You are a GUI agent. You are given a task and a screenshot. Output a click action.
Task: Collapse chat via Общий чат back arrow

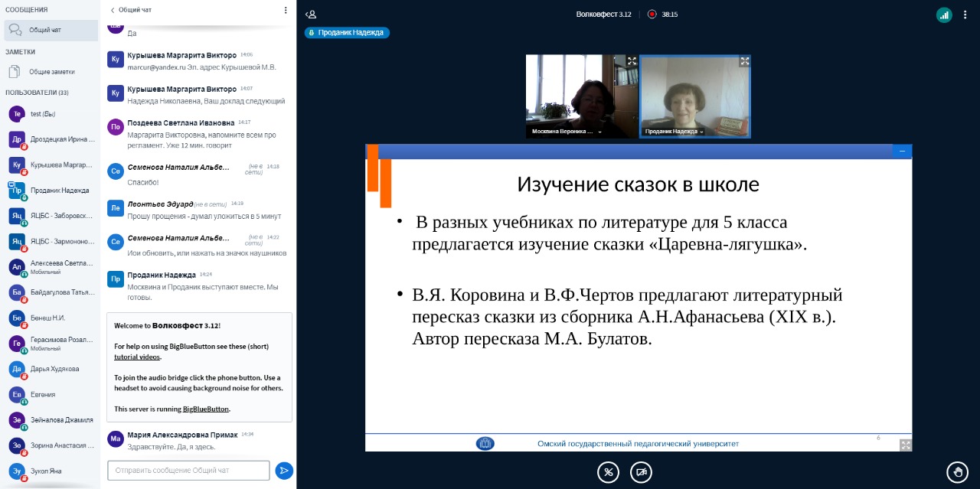coord(113,11)
